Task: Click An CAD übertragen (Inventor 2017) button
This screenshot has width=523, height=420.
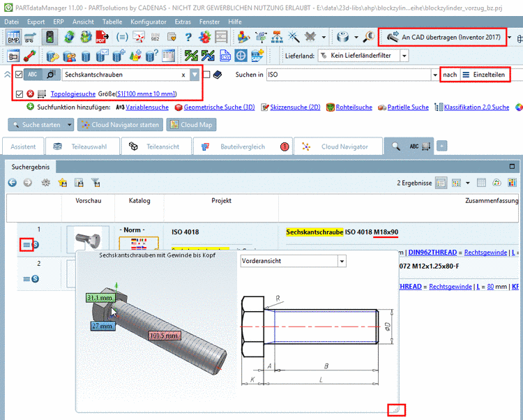Action: pos(444,37)
